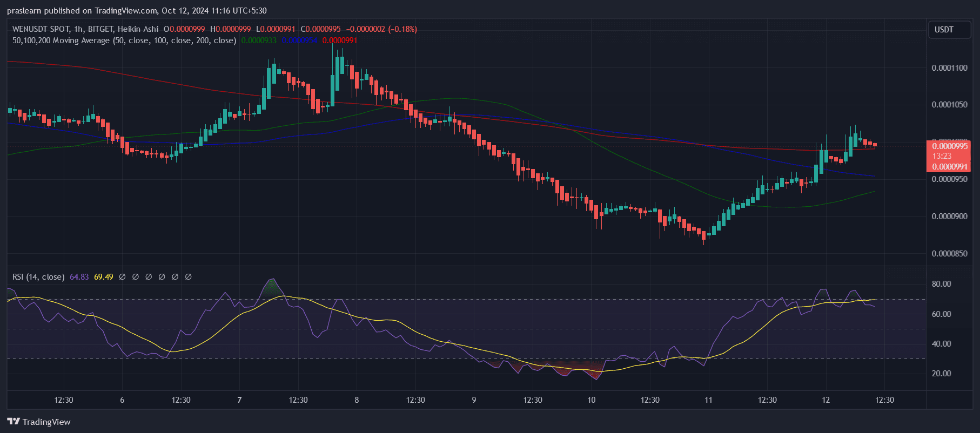Image resolution: width=980 pixels, height=433 pixels.
Task: Click the 0.0000991 price tag on axis
Action: click(x=950, y=167)
